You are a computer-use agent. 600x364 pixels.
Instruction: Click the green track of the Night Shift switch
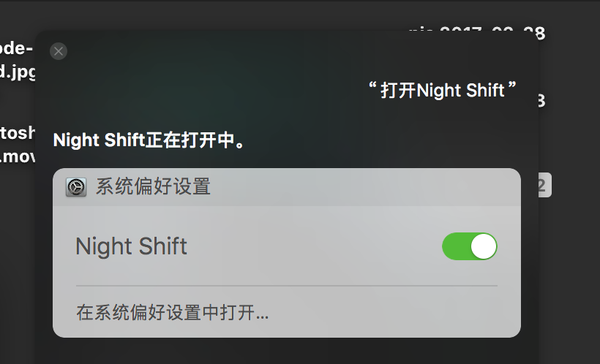click(455, 246)
